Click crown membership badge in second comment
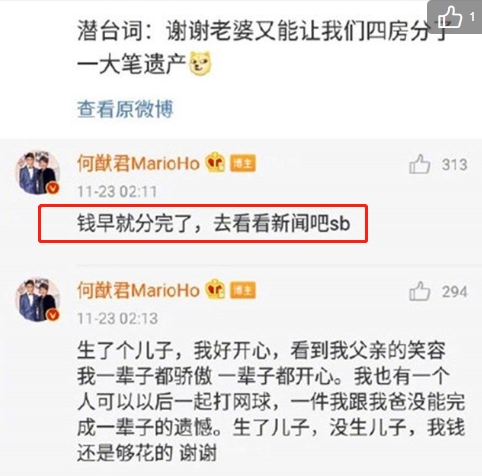 [x=215, y=289]
